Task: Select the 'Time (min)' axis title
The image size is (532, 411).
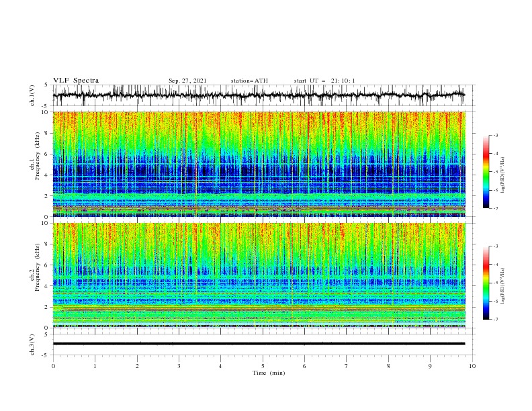Action: [x=269, y=373]
